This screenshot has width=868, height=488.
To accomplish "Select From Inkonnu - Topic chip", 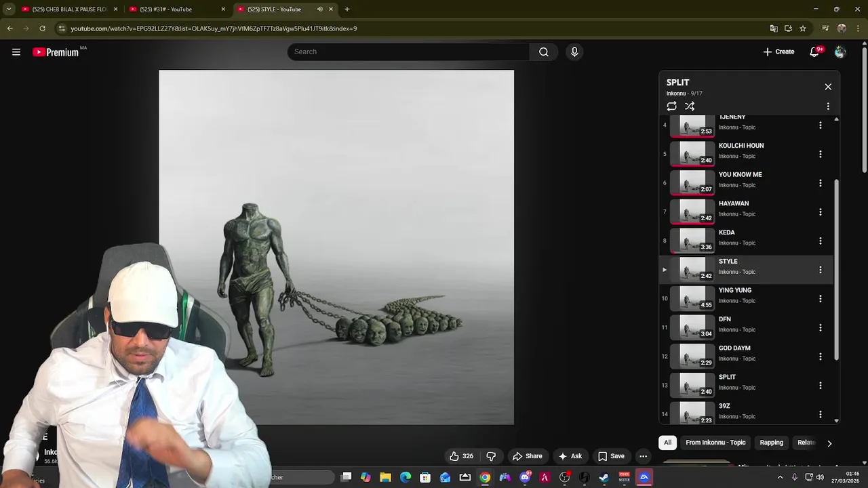I will pos(715,443).
